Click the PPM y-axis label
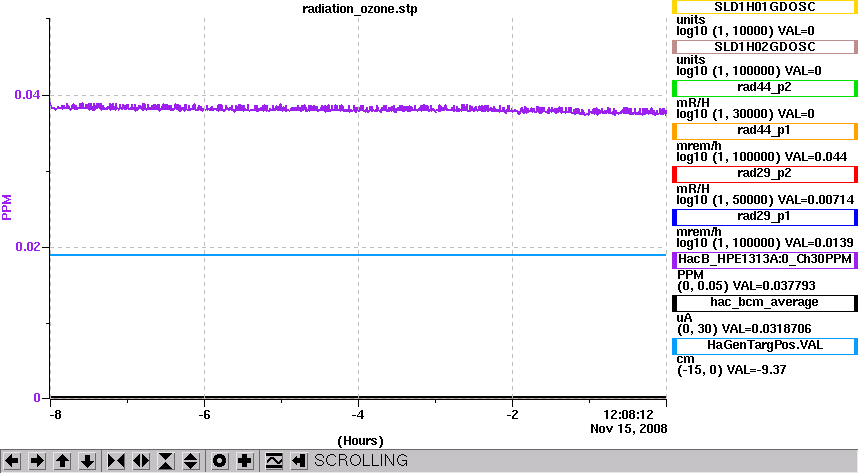 pyautogui.click(x=7, y=207)
